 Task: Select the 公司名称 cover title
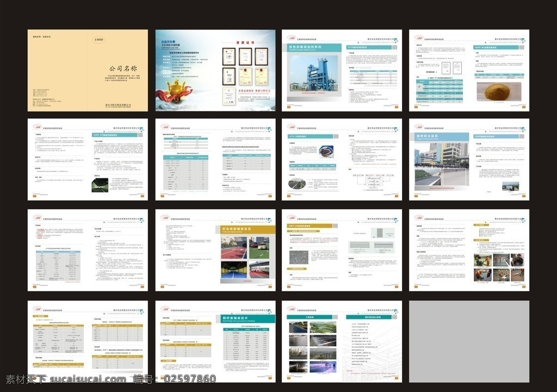tap(123, 68)
